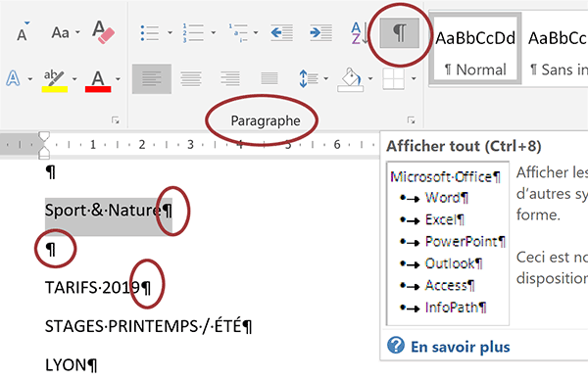Click the help question mark icon

coord(396,345)
